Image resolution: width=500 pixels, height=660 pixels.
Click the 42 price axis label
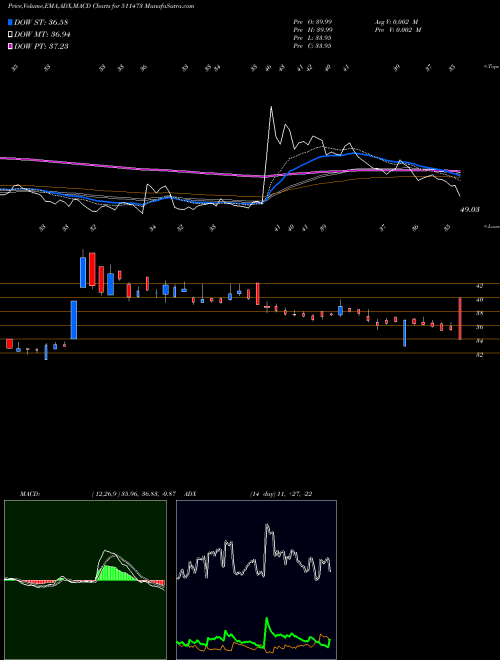pos(479,286)
